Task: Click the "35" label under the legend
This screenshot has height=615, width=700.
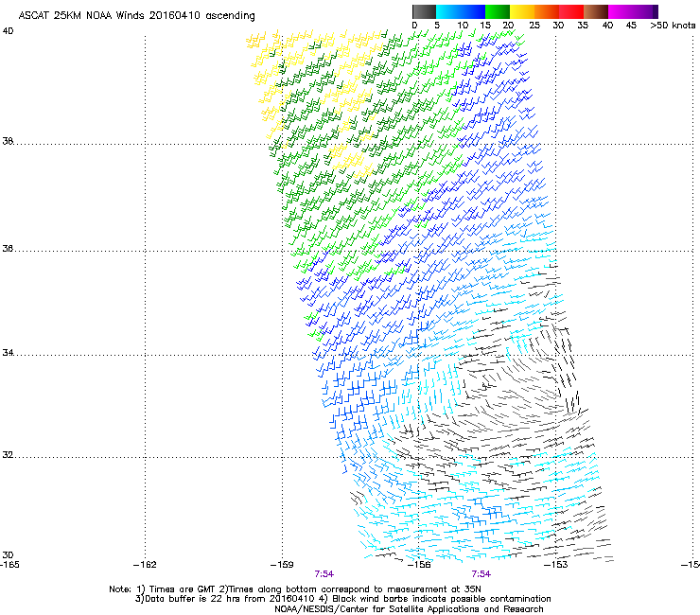Action: 583,26
